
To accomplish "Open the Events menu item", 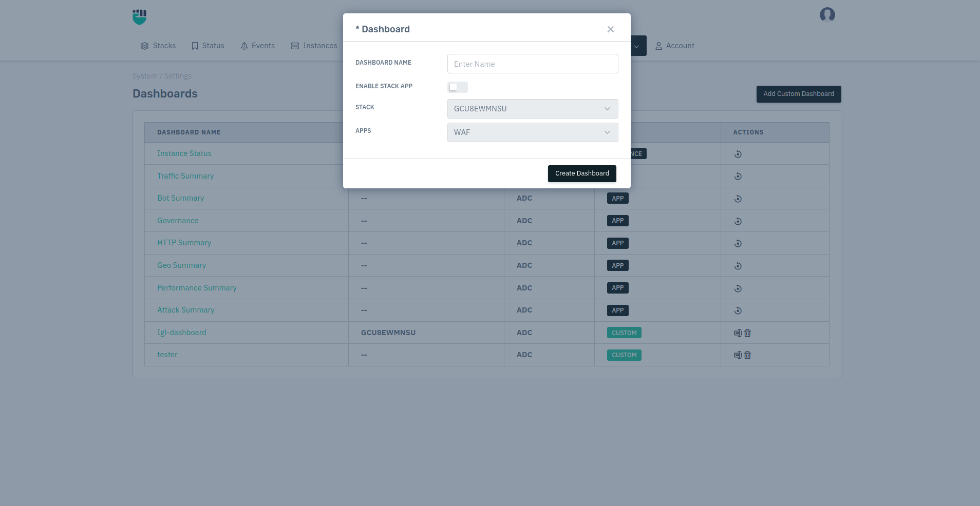I will pos(257,46).
